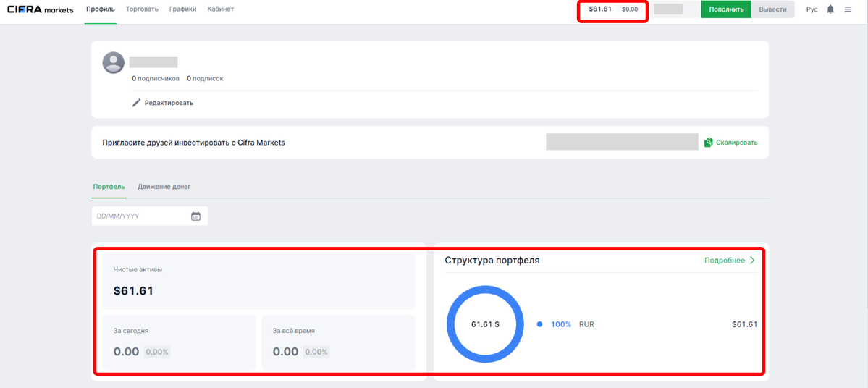
Task: Click the blue donut portfolio chart
Action: click(x=485, y=324)
